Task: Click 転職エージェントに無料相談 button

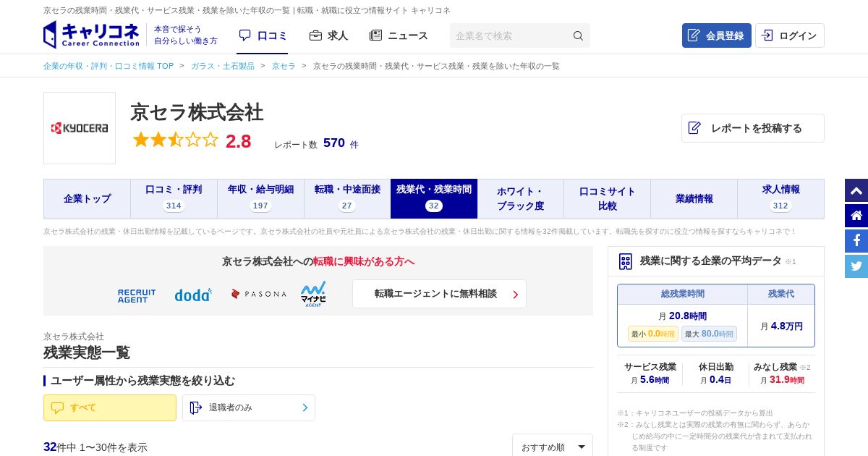Action: click(x=439, y=294)
